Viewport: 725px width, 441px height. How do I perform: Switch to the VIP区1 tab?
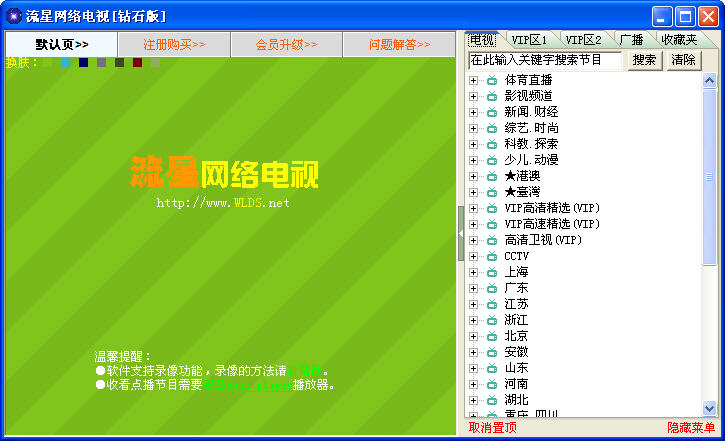[x=529, y=40]
